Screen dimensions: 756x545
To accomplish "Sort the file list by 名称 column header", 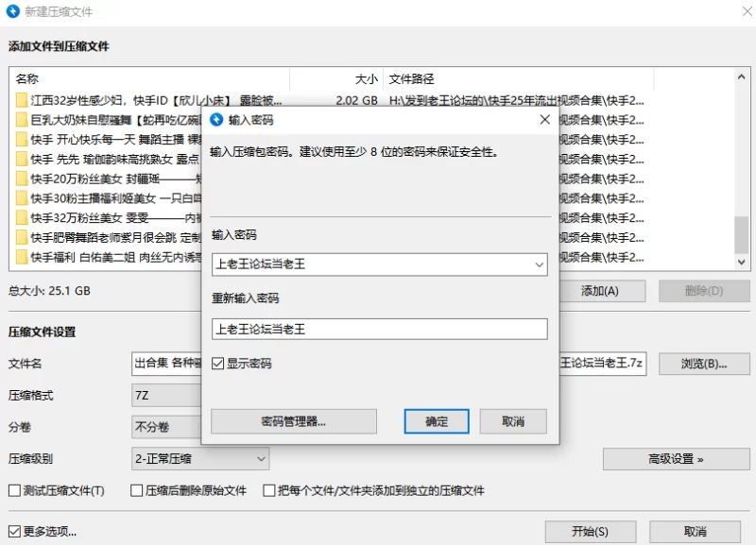I will (x=149, y=79).
